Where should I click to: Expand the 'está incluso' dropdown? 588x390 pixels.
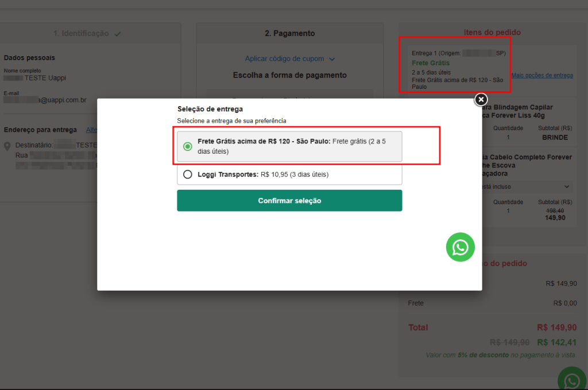click(x=567, y=186)
